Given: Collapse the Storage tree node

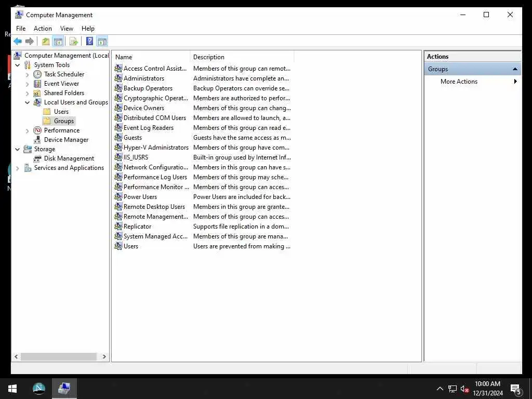Looking at the screenshot, I should click(18, 149).
